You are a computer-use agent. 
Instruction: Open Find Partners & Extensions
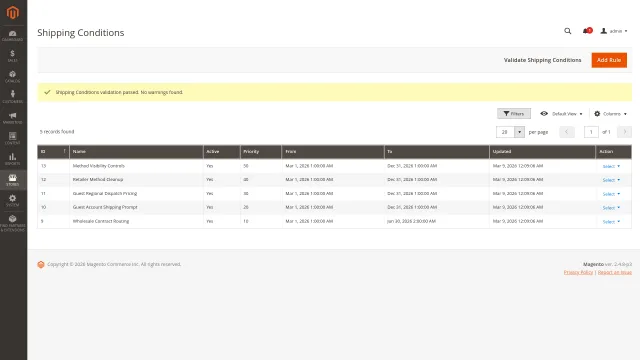coord(13,223)
